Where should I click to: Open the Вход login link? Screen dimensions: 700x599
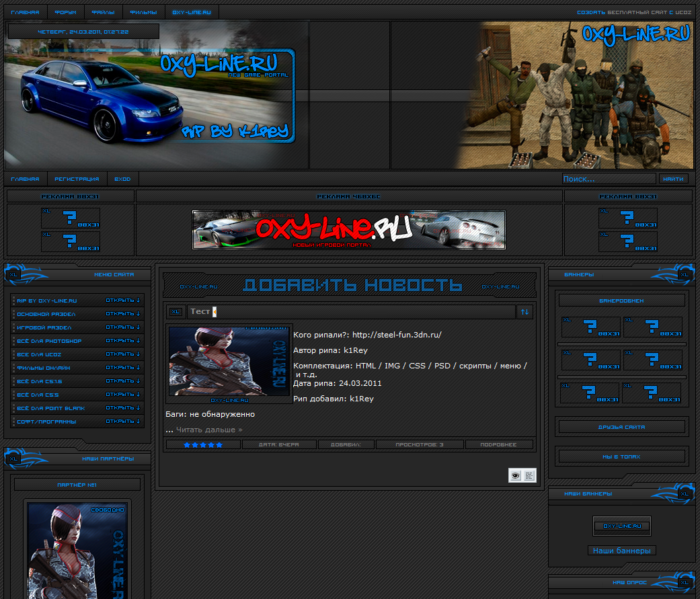[x=122, y=179]
